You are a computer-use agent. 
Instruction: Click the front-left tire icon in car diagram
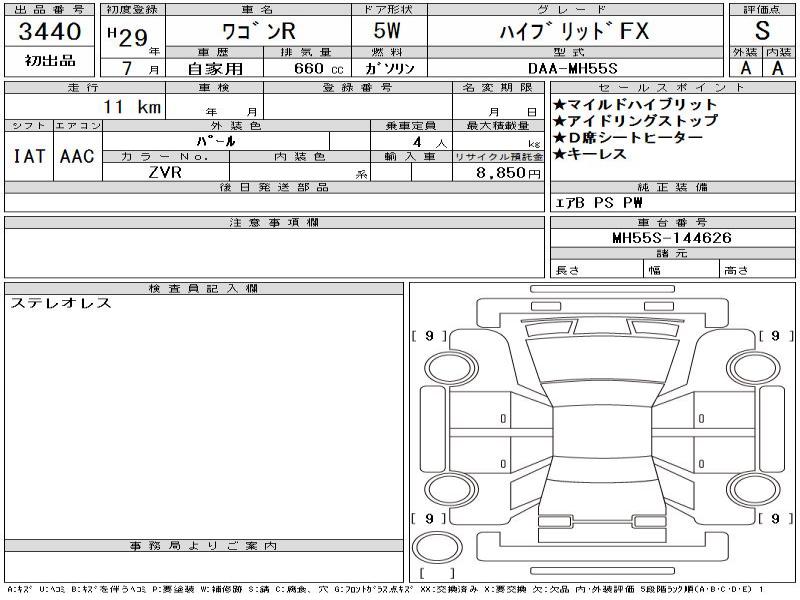coord(448,366)
